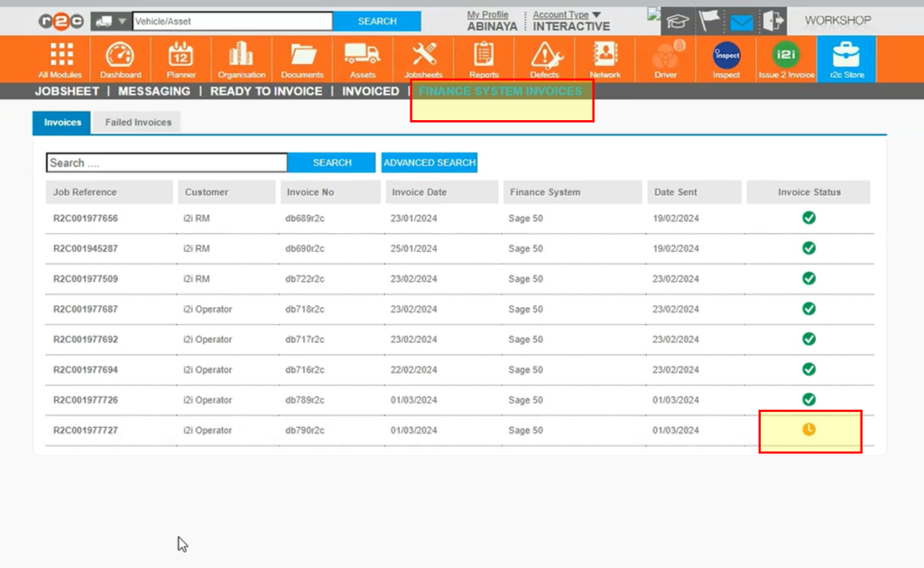Open the Jobsheets module

tap(422, 56)
